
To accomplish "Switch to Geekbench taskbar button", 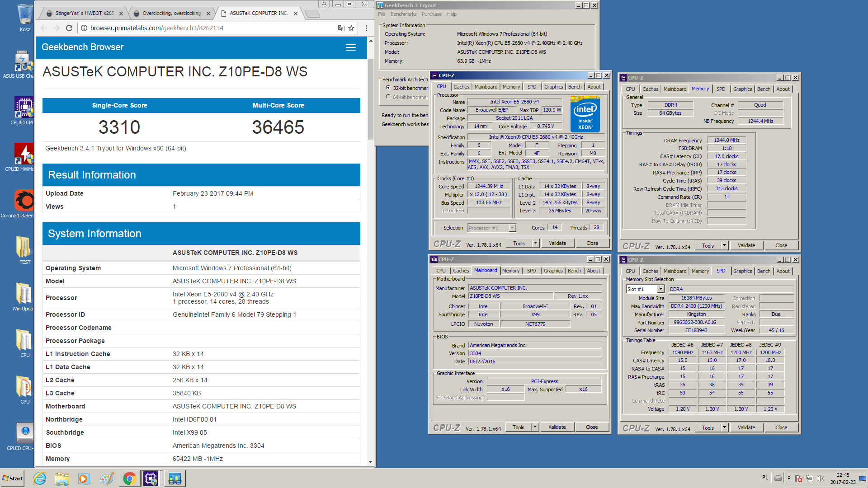I will click(x=175, y=479).
